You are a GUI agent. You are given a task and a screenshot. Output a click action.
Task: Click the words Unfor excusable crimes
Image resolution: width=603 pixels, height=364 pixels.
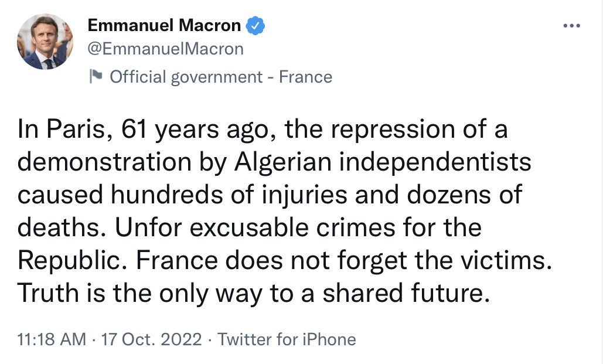tap(255, 227)
